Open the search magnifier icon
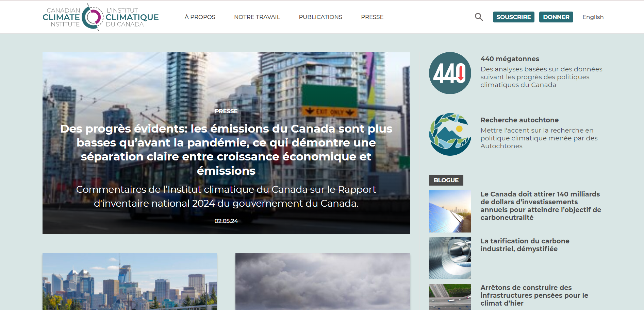The width and height of the screenshot is (644, 310). click(479, 17)
